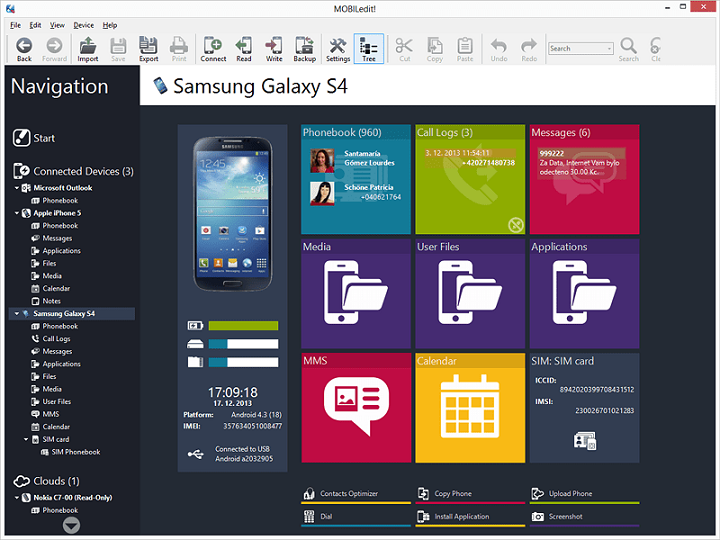Click the Connect device icon
The height and width of the screenshot is (540, 720).
(213, 49)
